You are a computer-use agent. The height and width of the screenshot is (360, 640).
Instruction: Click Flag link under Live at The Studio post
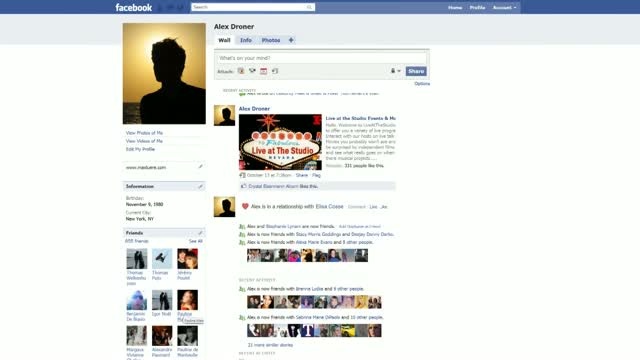316,175
